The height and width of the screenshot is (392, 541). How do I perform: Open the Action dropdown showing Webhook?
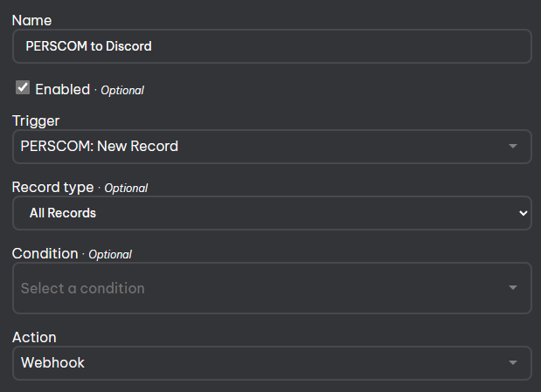point(262,363)
